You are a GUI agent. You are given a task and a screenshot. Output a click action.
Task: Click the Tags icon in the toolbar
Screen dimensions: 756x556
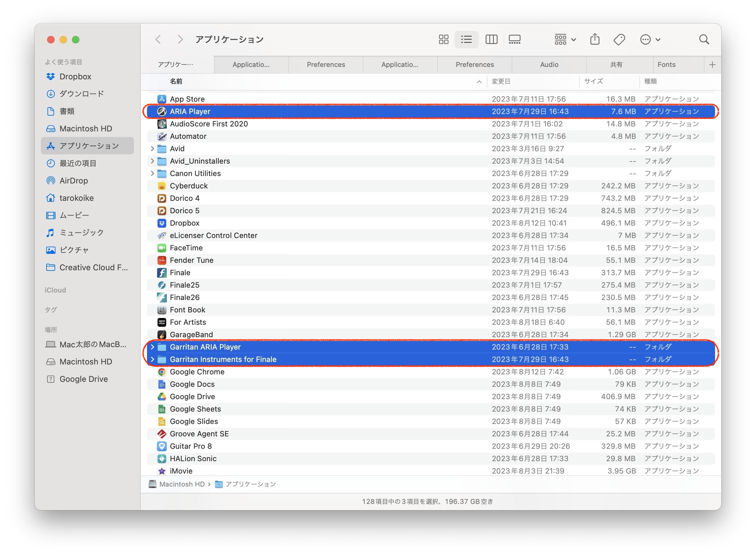[x=619, y=39]
